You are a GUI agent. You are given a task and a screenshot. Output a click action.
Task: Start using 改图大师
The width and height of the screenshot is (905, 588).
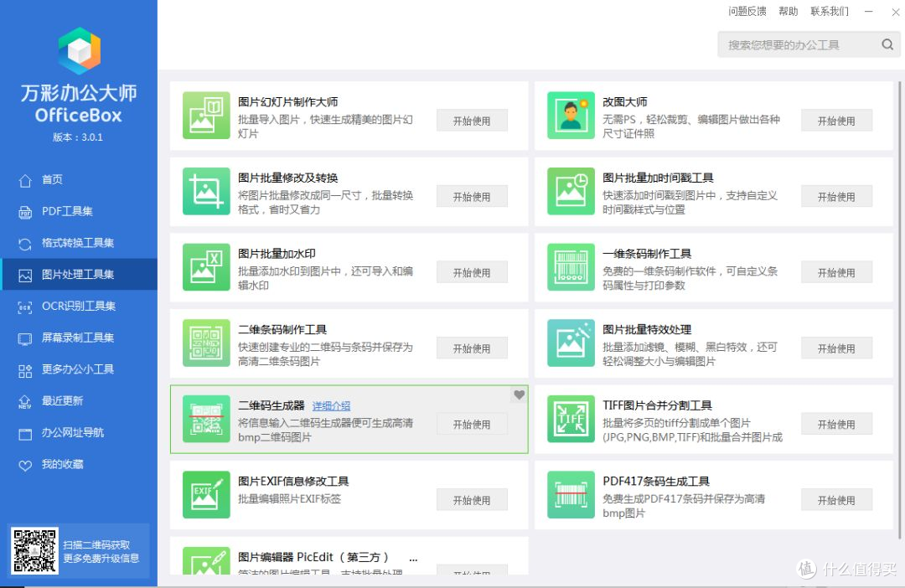(x=836, y=121)
